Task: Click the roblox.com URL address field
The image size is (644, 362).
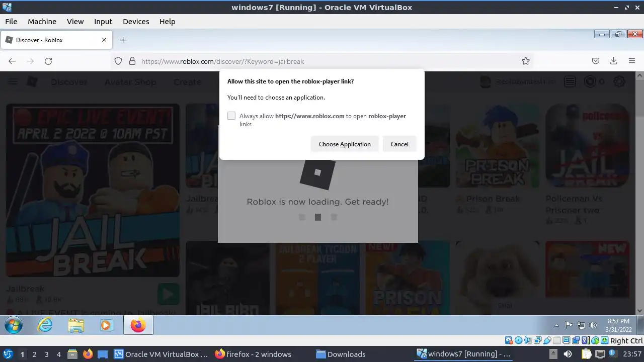Action: point(322,61)
